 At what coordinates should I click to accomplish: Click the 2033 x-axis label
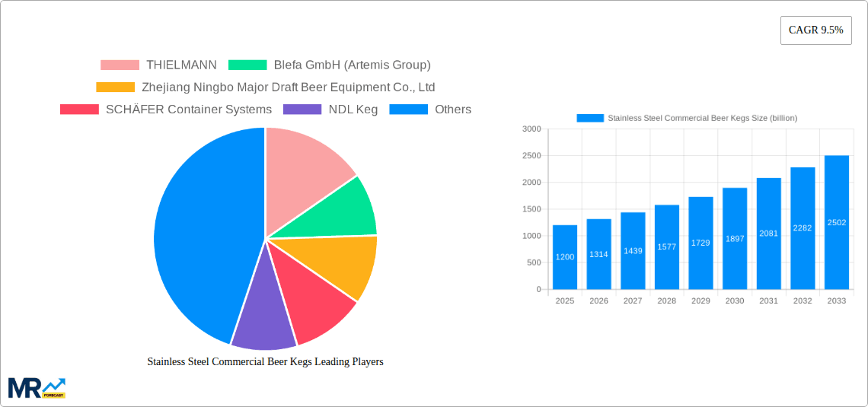[x=837, y=300]
